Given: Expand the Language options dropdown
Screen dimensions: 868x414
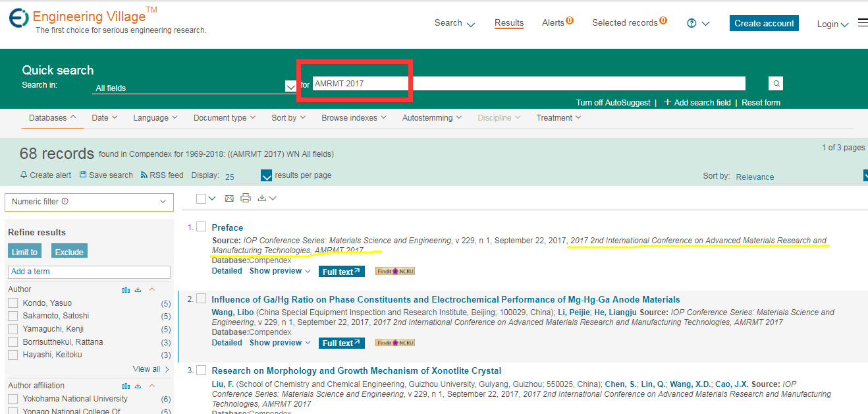Looking at the screenshot, I should tap(155, 118).
